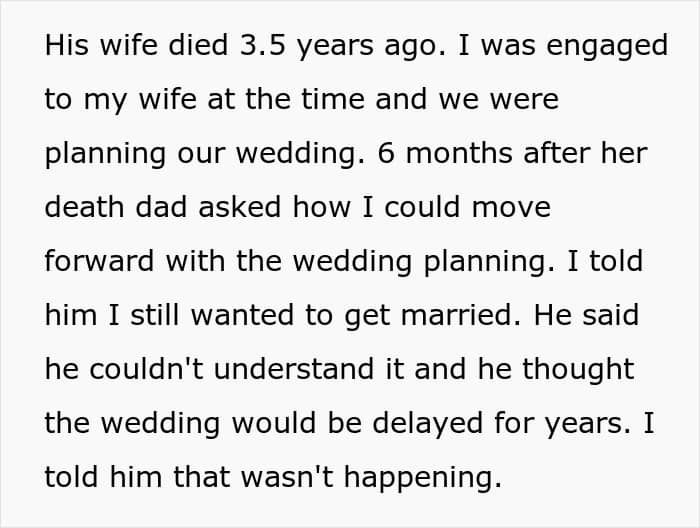Click the text "3.5 years ago"
The width and height of the screenshot is (700, 528).
tap(342, 46)
